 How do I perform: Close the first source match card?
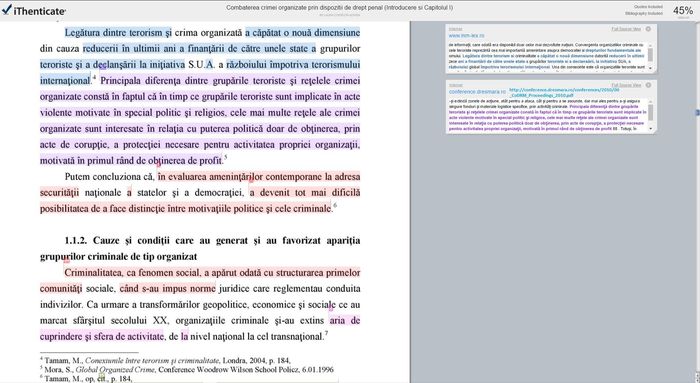pyautogui.click(x=648, y=29)
